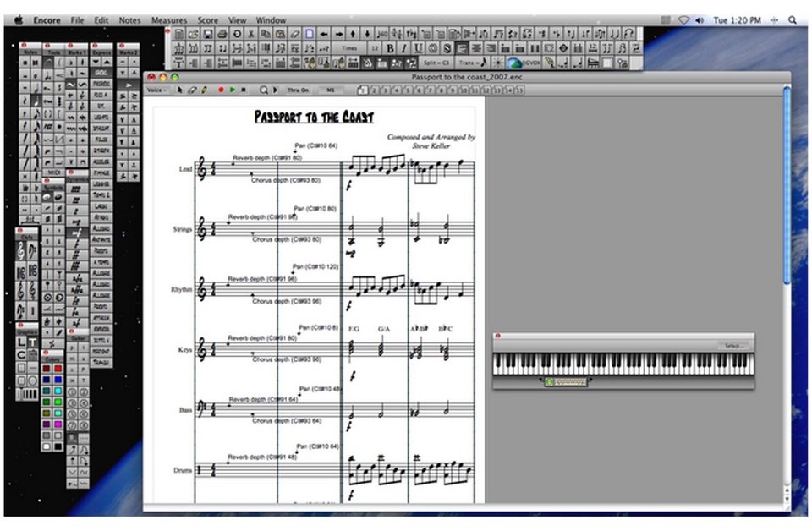This screenshot has width=812, height=531.
Task: Open the Edit menu
Action: point(101,20)
